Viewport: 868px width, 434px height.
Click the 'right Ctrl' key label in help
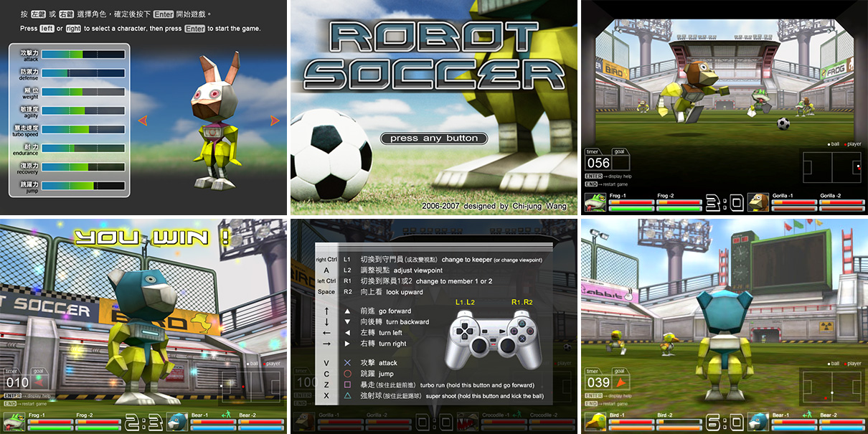(x=326, y=260)
